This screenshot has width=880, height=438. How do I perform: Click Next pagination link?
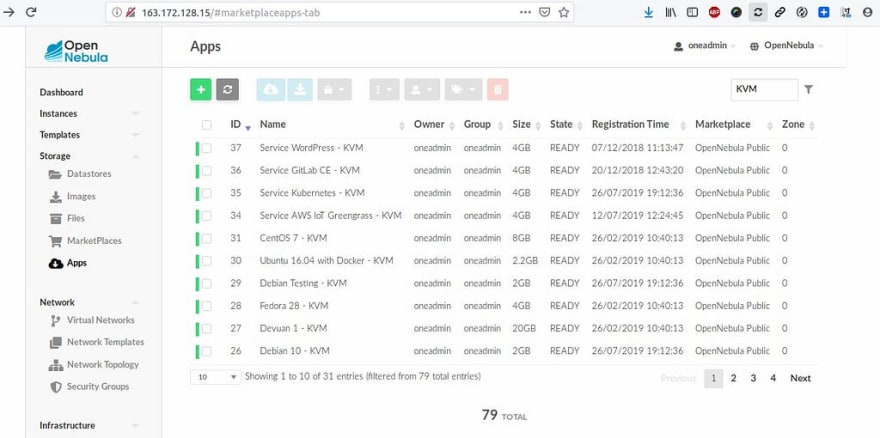pos(800,378)
